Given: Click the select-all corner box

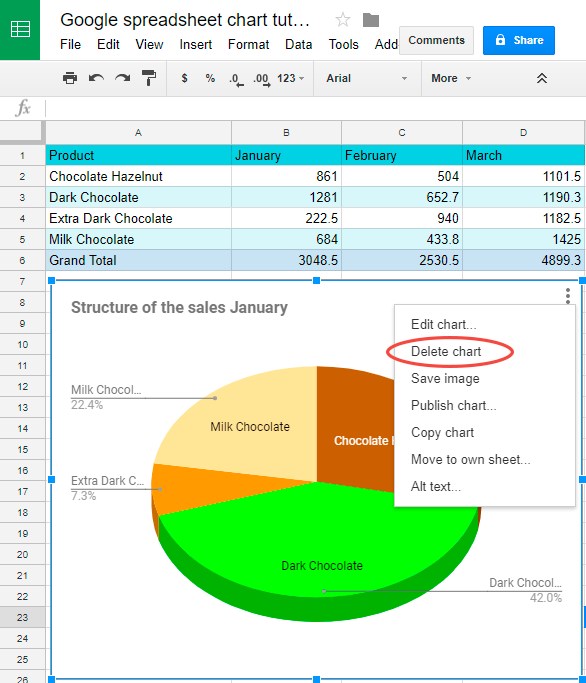Looking at the screenshot, I should click(x=22, y=132).
